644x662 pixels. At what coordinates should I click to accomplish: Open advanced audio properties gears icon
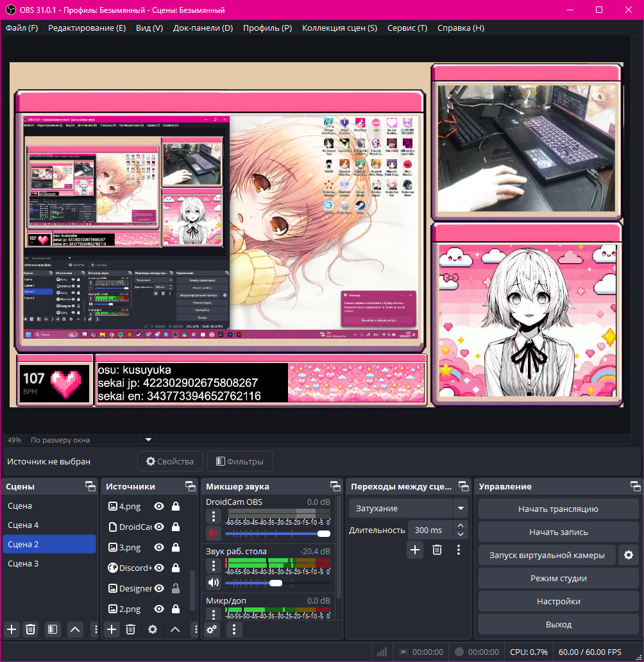pyautogui.click(x=212, y=629)
